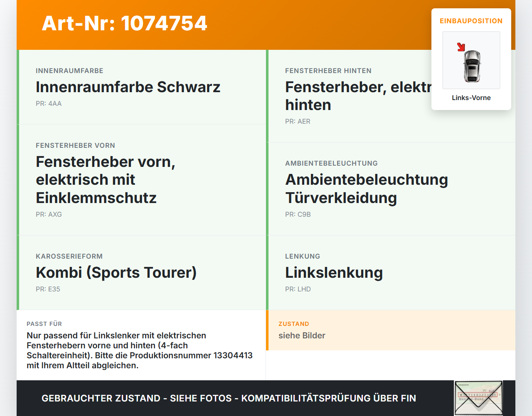Click Fensterheber vorn, elektrisch mit Einklemmschutz
532x416 pixels.
[106, 180]
